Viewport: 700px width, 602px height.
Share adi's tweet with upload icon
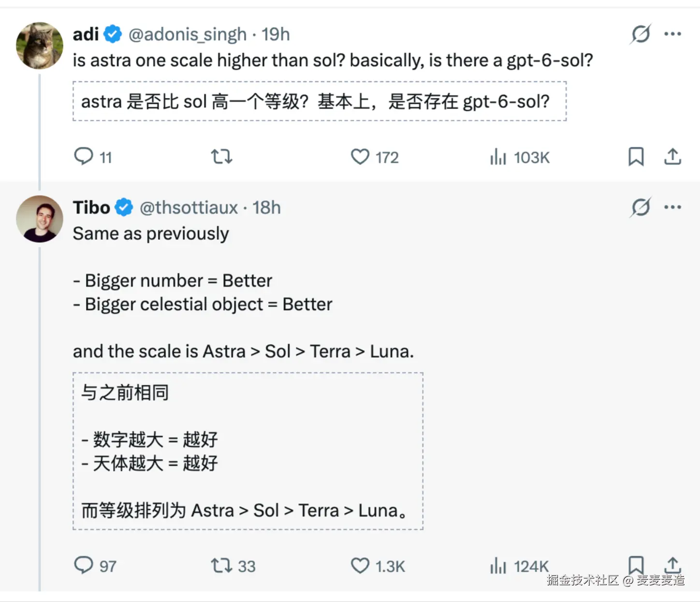[x=672, y=157]
